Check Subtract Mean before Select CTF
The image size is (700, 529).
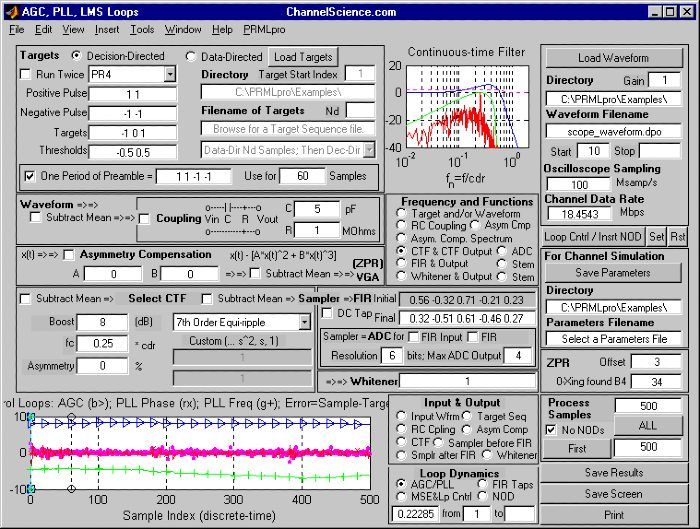point(25,298)
